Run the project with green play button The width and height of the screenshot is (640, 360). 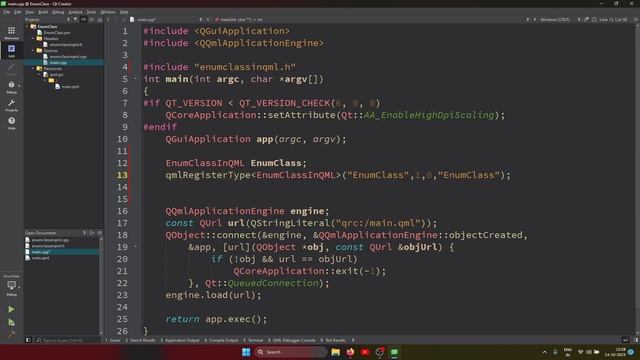pyautogui.click(x=11, y=309)
